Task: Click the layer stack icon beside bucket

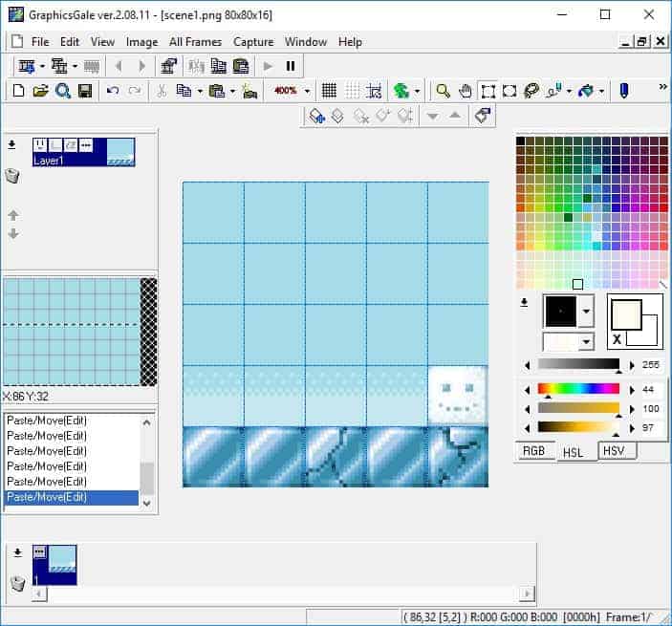Action: pos(337,116)
